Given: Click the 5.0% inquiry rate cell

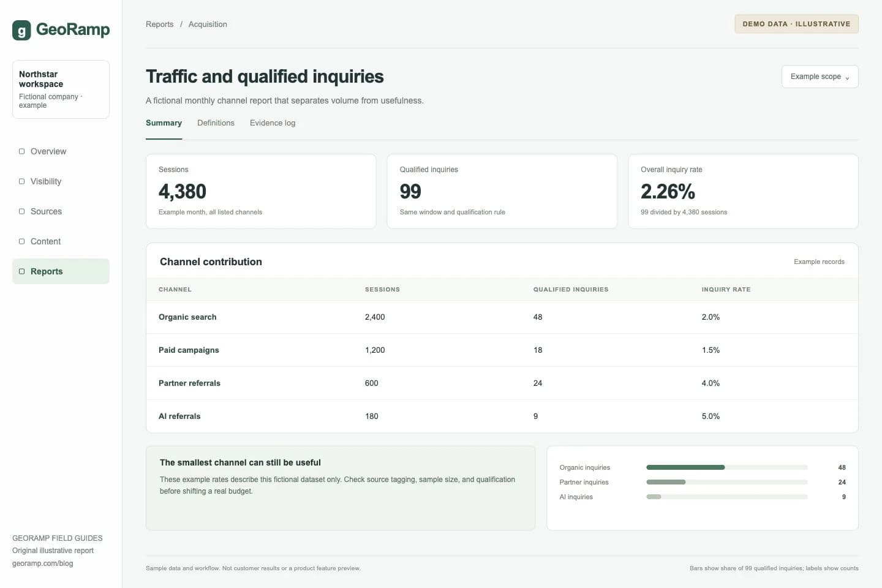Looking at the screenshot, I should [710, 417].
